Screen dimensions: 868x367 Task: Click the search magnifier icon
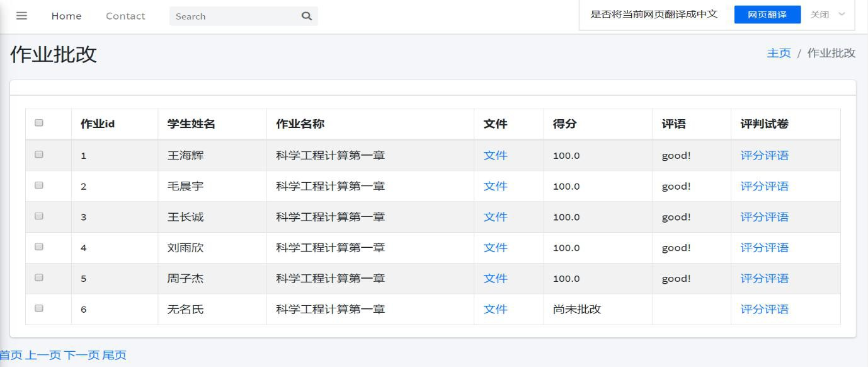click(307, 16)
